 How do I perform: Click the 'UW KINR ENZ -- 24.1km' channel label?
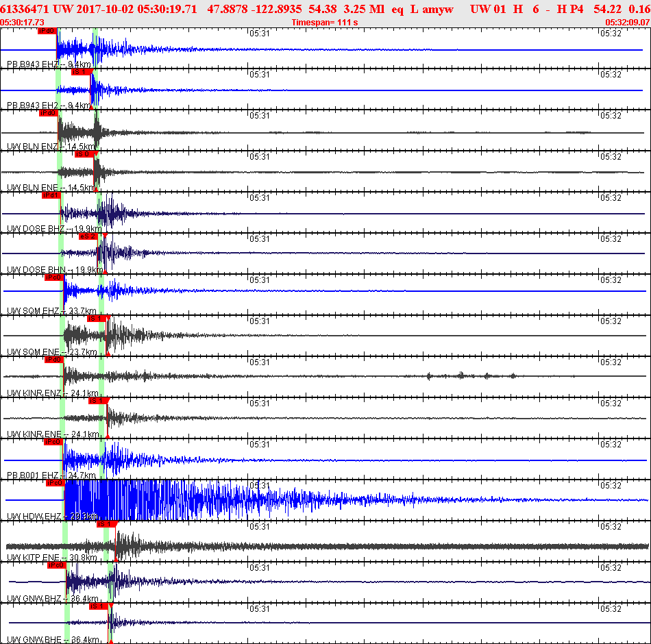[53, 393]
